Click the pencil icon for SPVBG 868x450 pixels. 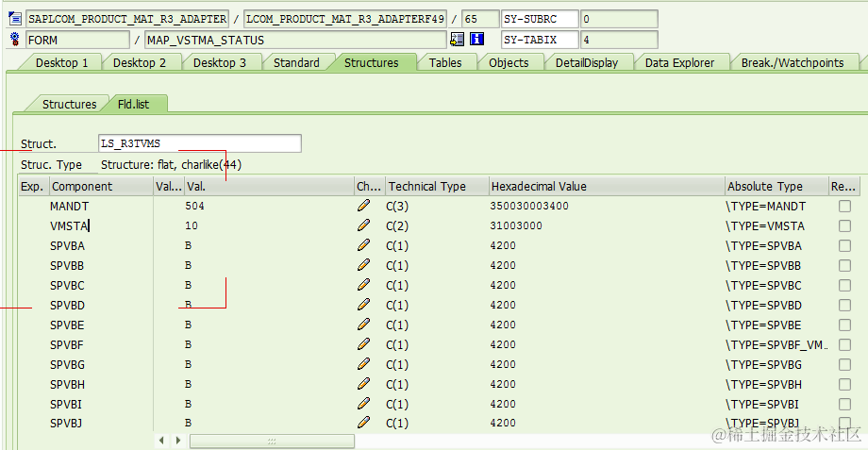point(363,365)
